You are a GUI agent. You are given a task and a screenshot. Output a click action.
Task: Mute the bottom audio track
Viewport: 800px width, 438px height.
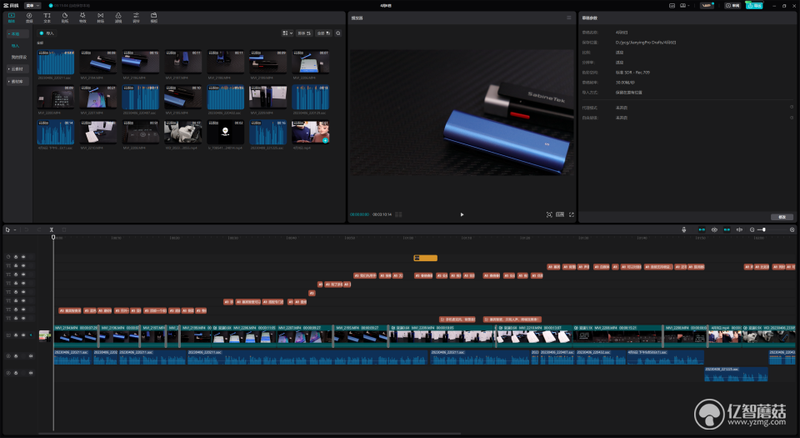pyautogui.click(x=31, y=373)
